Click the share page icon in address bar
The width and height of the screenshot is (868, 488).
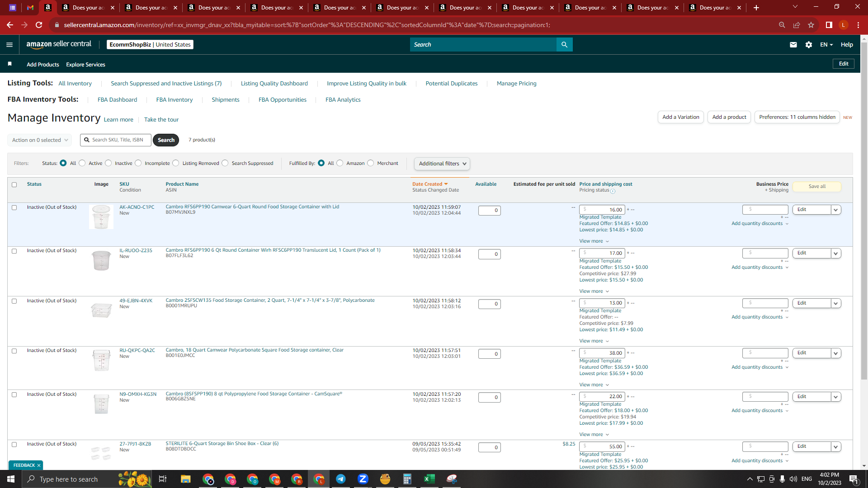pyautogui.click(x=797, y=25)
